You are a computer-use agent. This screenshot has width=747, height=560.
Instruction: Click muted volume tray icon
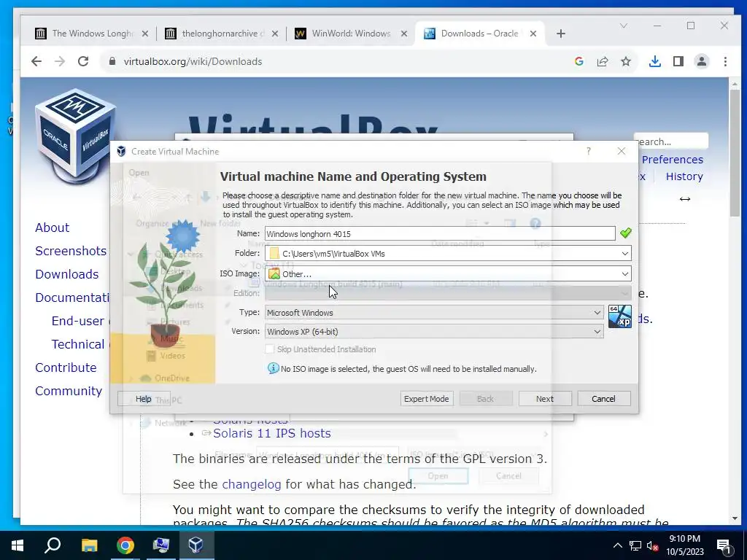653,545
